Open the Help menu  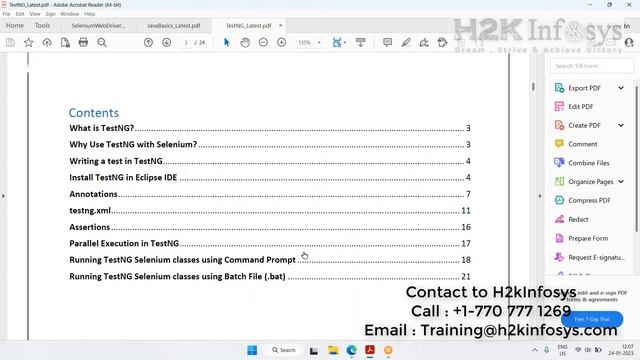point(89,14)
